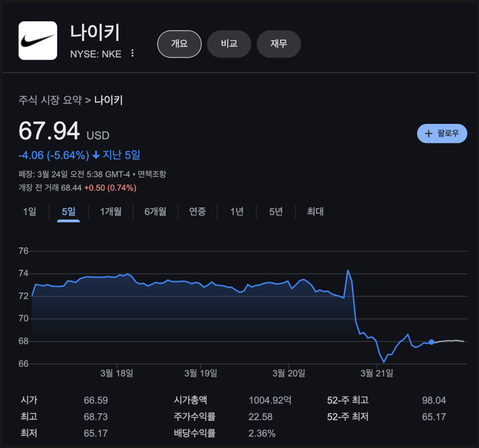Show the 1년 chart range
This screenshot has height=448, width=479.
pyautogui.click(x=237, y=211)
